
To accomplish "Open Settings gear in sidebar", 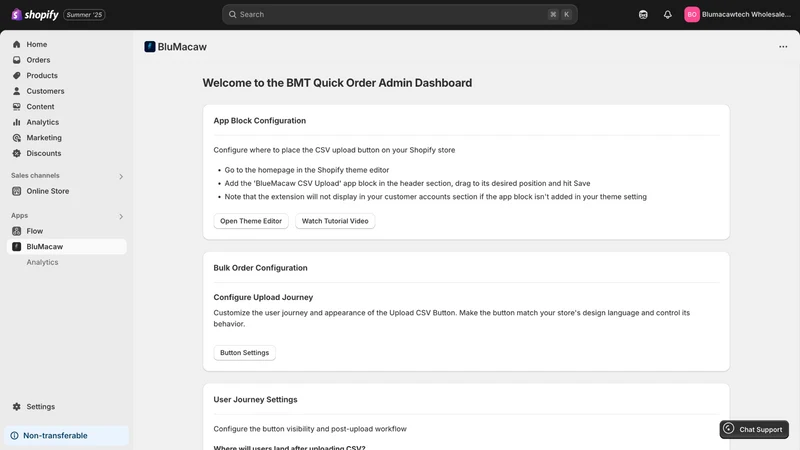I will tap(17, 407).
